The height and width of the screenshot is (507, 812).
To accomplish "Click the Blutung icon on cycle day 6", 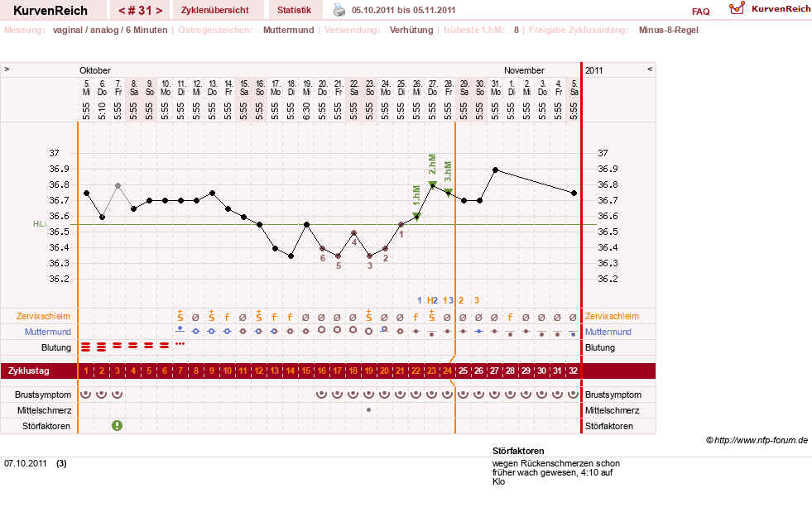I will pyautogui.click(x=164, y=345).
